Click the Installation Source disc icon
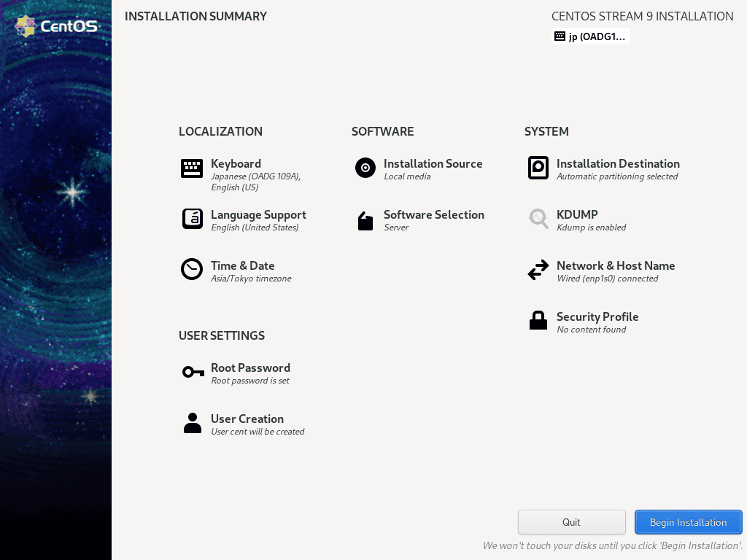The width and height of the screenshot is (747, 560). coord(365,168)
